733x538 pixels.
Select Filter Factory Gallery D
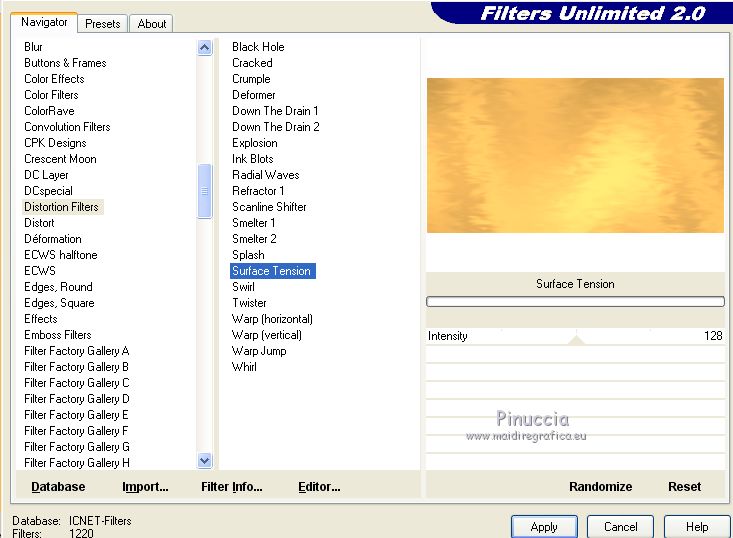[x=77, y=399]
